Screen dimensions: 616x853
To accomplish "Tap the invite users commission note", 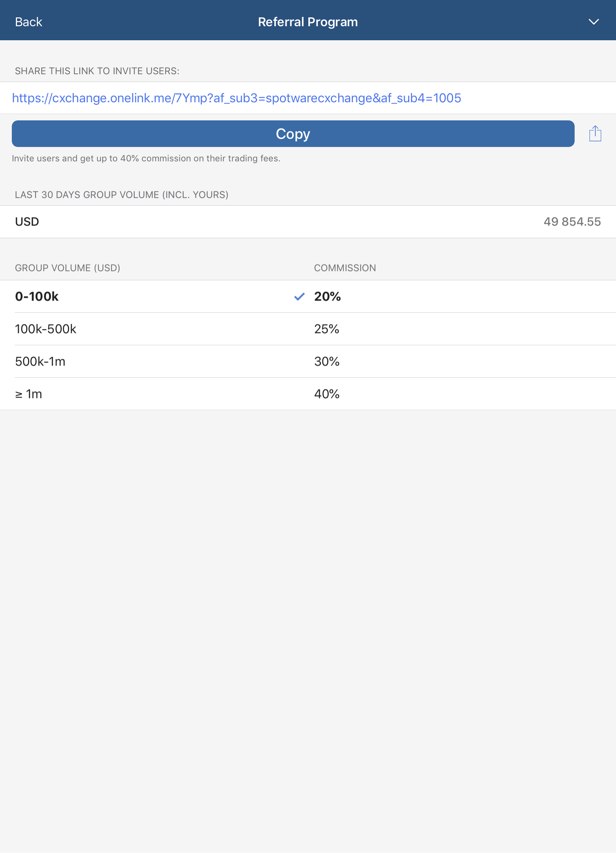I will [x=146, y=158].
